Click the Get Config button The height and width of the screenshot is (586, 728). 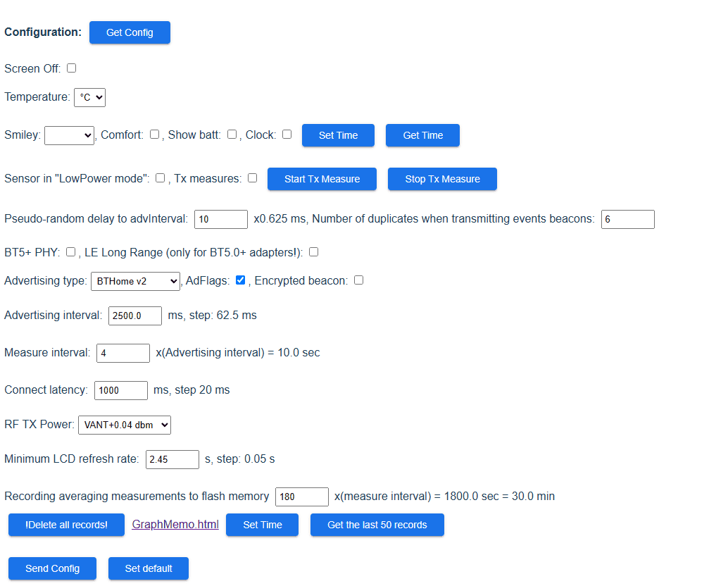[x=130, y=32]
